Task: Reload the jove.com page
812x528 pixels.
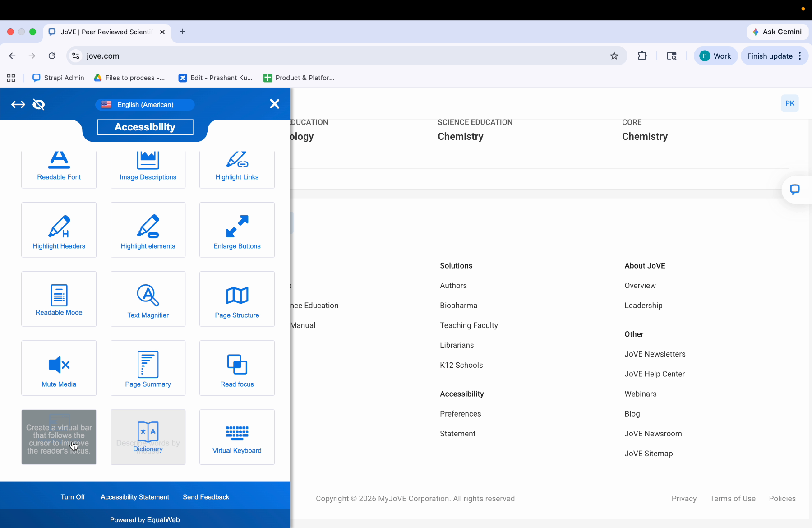Action: pos(52,56)
